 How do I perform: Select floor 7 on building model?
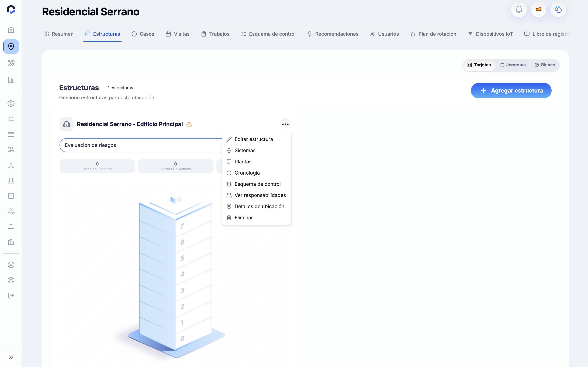(x=182, y=227)
